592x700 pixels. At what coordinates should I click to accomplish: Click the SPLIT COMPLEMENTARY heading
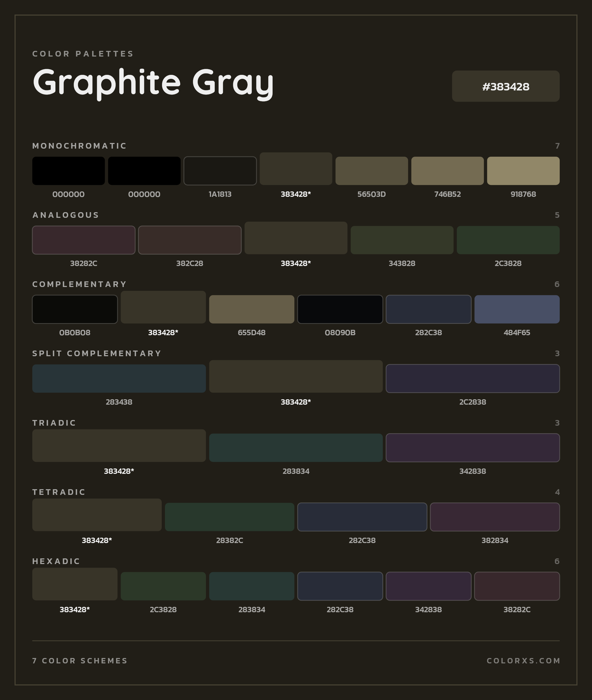97,353
